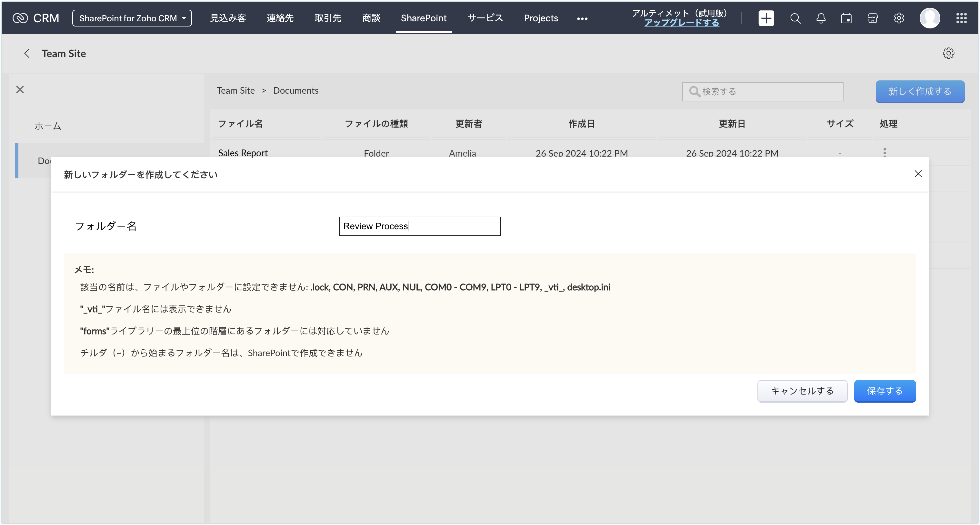This screenshot has height=525, width=980.
Task: Open the marketplace store icon
Action: 873,18
